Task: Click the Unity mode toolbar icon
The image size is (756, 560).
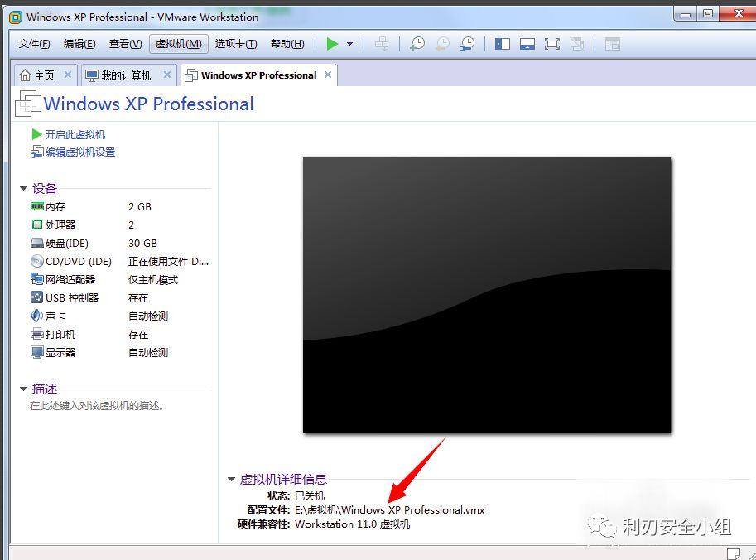Action: tap(577, 45)
